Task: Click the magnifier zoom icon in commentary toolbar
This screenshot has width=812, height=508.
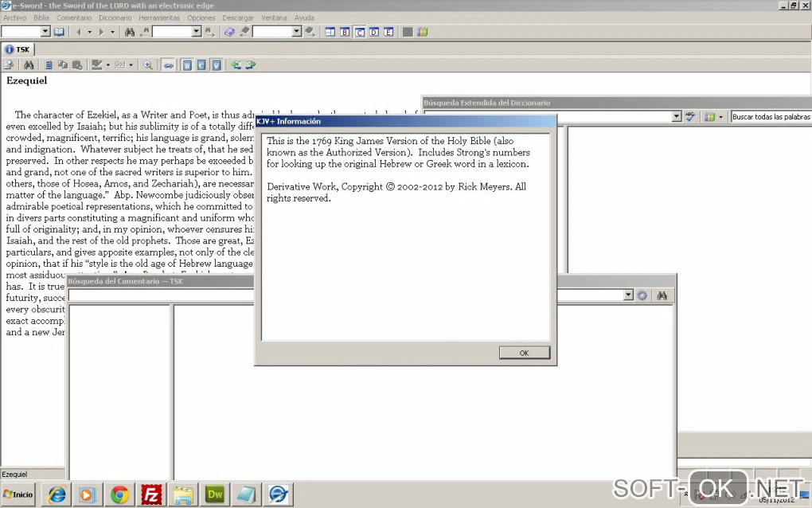Action: tap(147, 64)
